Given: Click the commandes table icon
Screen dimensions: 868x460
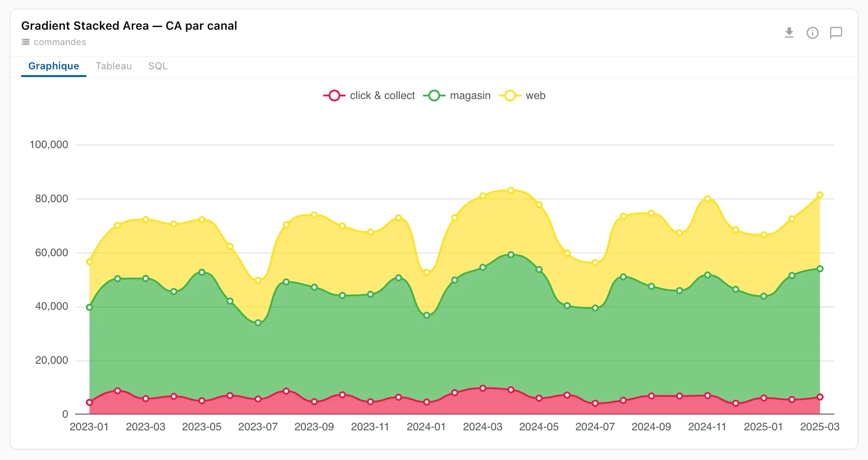Looking at the screenshot, I should click(26, 42).
